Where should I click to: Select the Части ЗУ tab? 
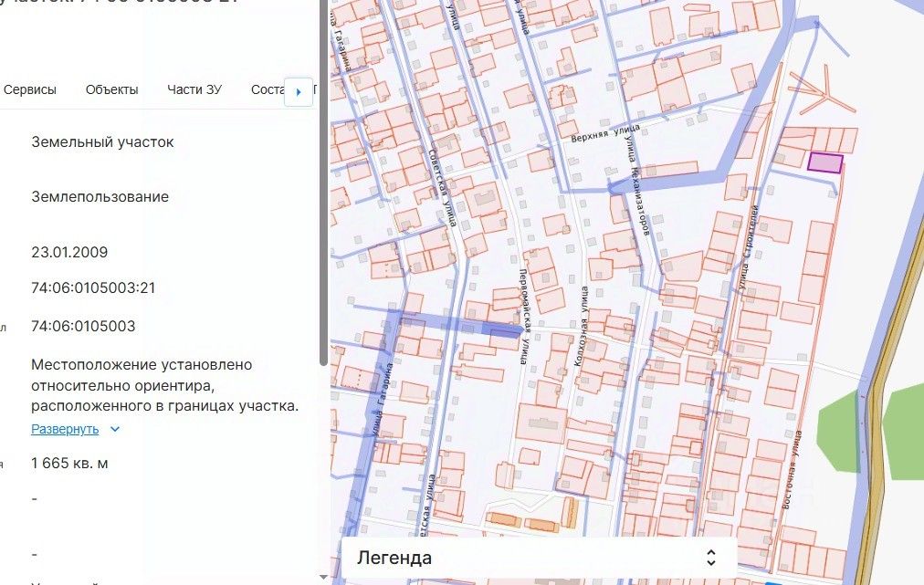point(194,89)
